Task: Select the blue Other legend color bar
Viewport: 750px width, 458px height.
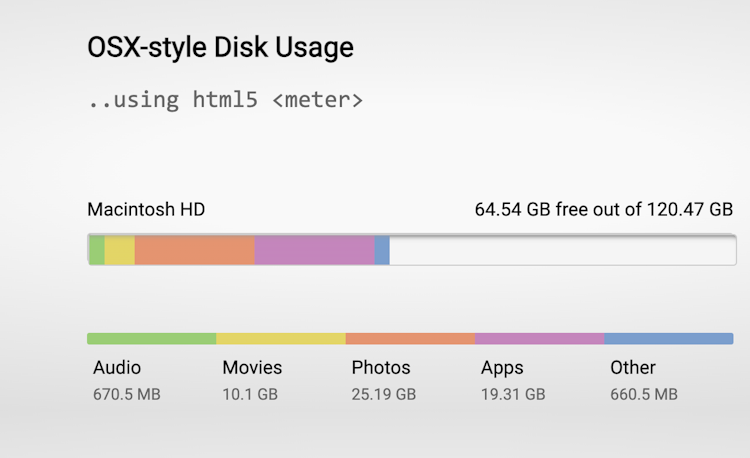Action: (669, 338)
